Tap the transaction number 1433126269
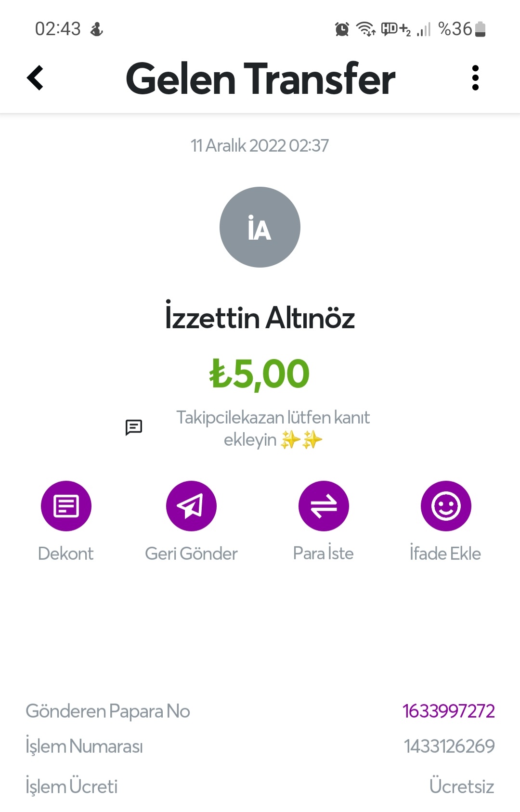 pyautogui.click(x=449, y=746)
